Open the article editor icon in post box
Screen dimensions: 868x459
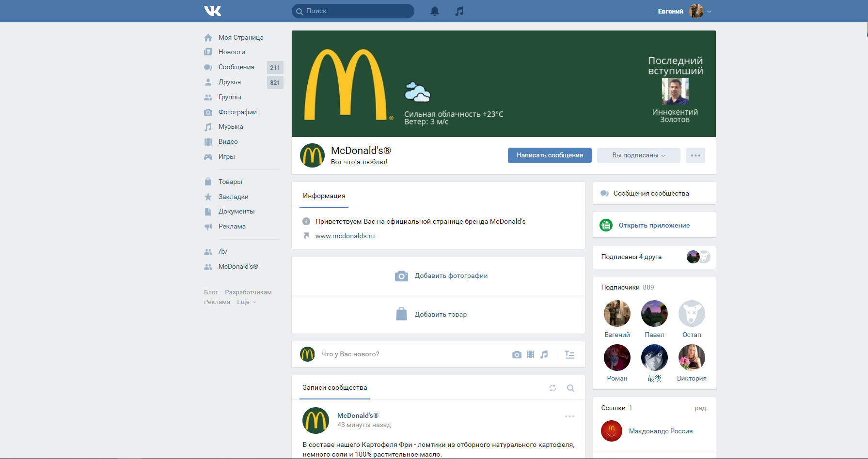pyautogui.click(x=570, y=354)
